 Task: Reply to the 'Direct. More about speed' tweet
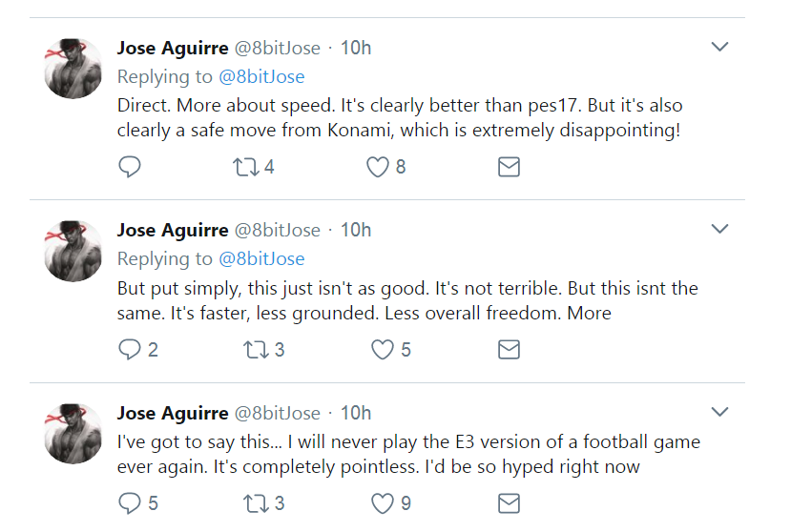[130, 167]
